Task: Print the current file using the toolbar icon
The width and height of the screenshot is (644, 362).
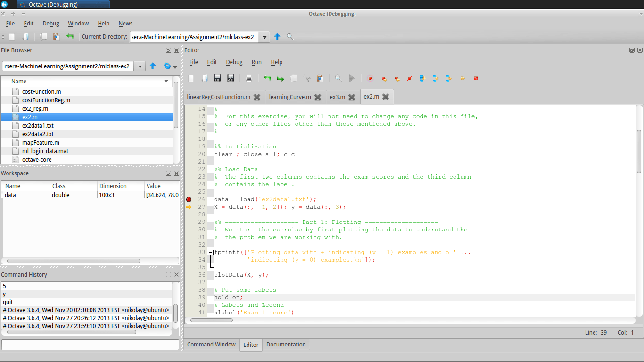Action: tap(249, 78)
